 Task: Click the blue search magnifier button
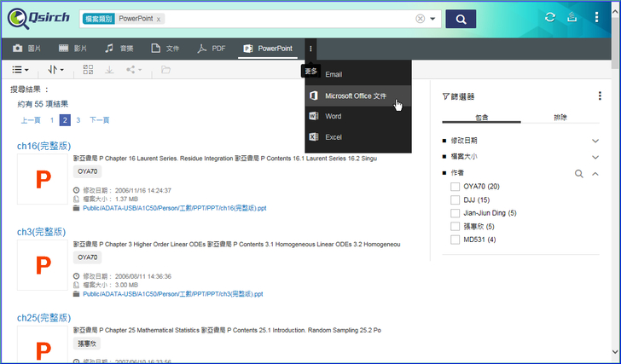[x=461, y=19]
